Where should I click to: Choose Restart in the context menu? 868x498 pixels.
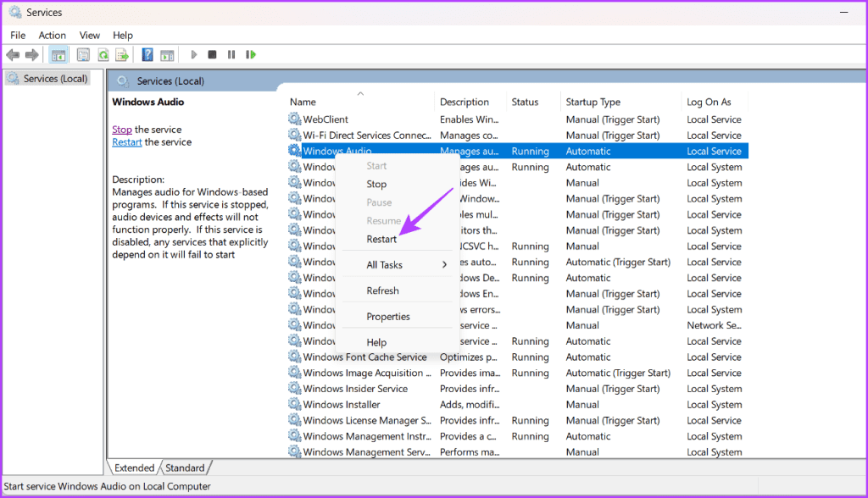click(x=381, y=239)
